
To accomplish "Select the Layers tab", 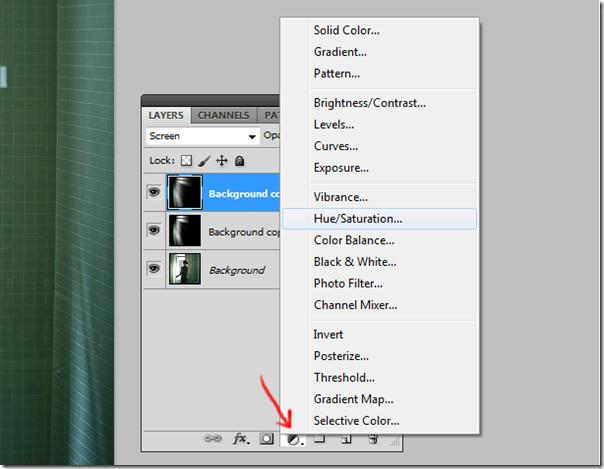I will tap(166, 115).
